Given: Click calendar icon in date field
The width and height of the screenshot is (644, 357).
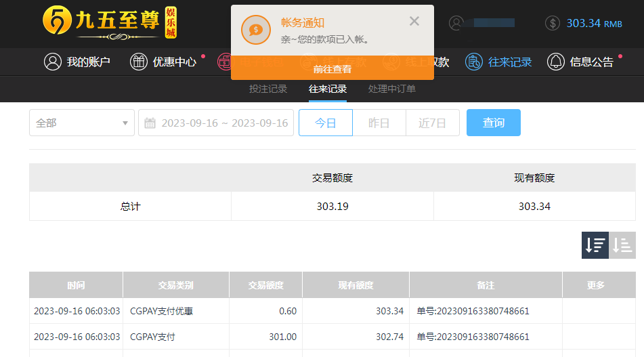Looking at the screenshot, I should 150,123.
